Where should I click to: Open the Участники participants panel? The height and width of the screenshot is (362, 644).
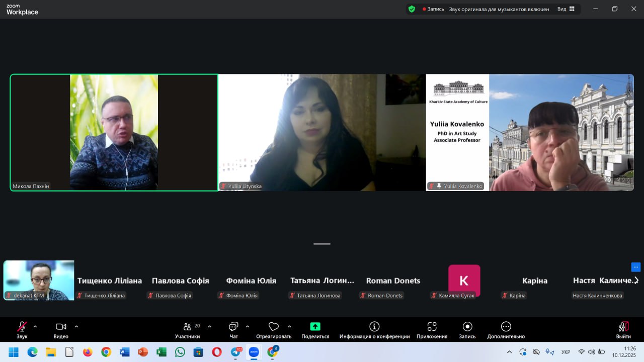(x=188, y=327)
